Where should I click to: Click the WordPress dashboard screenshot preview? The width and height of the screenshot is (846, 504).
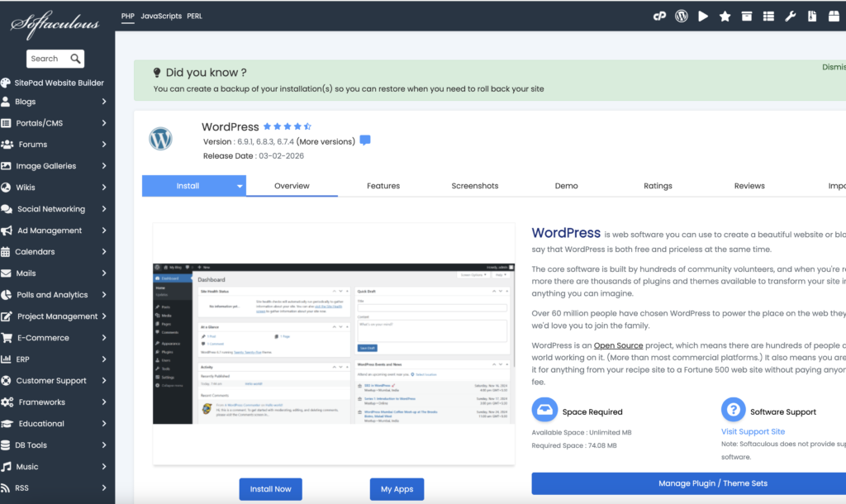[x=332, y=343]
